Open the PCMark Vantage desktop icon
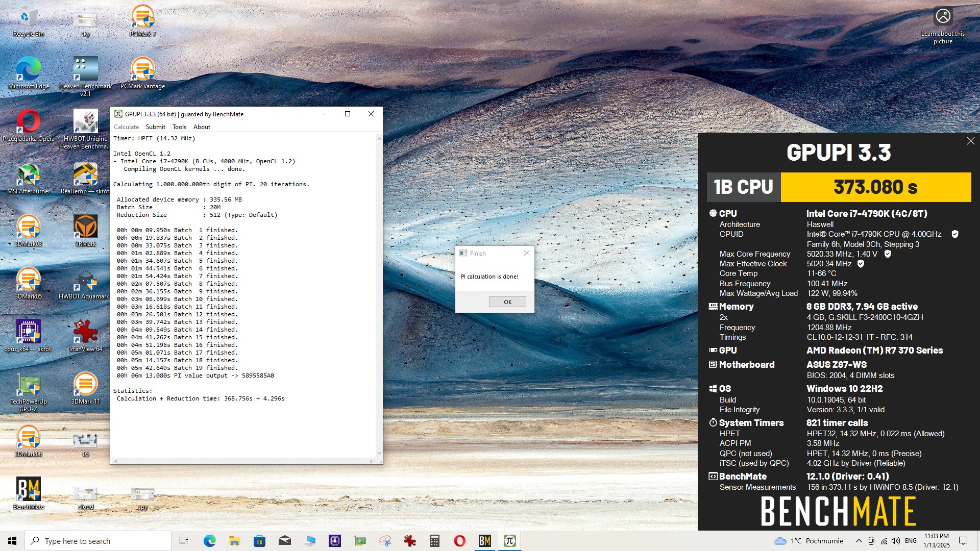 click(142, 73)
